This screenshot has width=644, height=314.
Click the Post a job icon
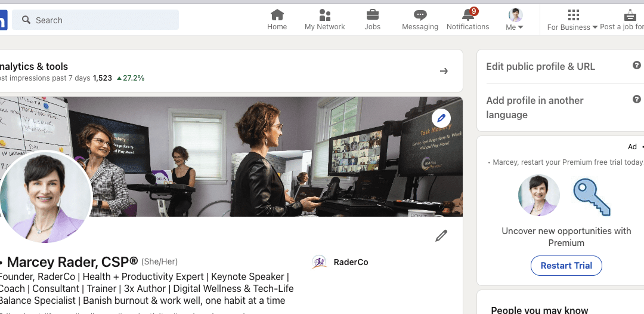tap(630, 15)
